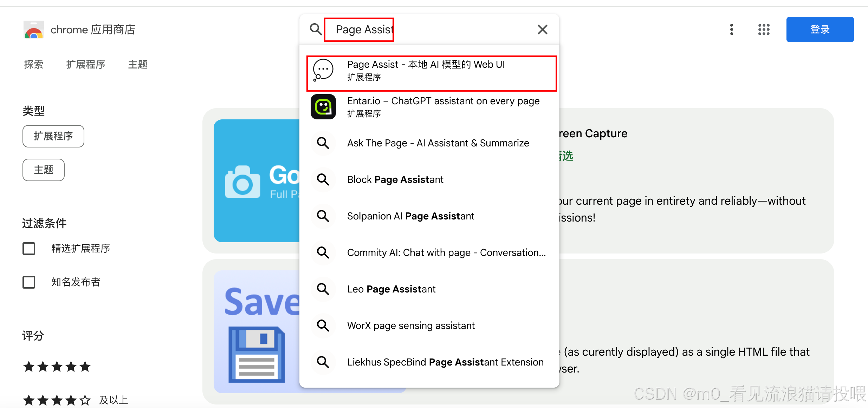Switch to the 扩展程序 navigation tab
Screen dimensions: 868x408
(x=86, y=65)
